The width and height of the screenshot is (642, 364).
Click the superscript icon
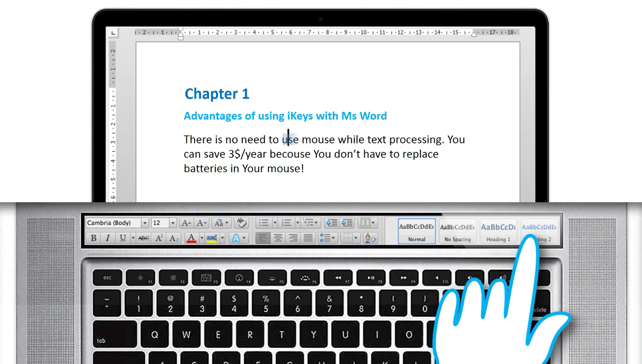159,238
